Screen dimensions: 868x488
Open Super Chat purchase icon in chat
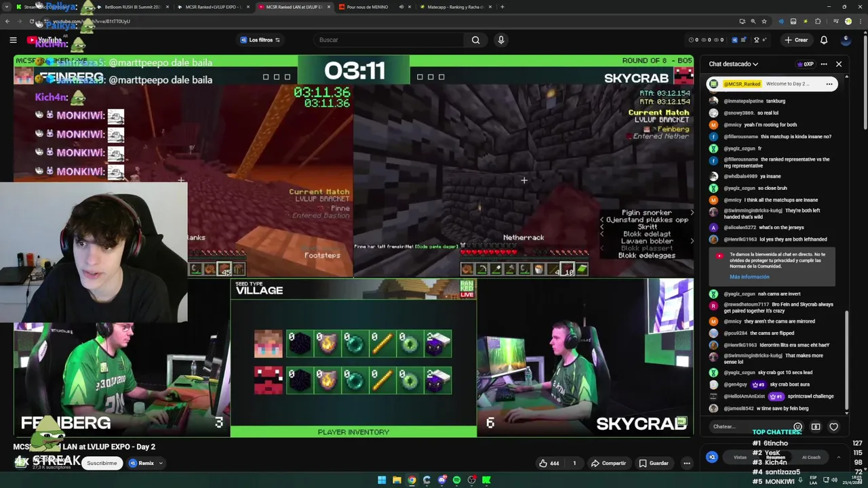pos(816,427)
